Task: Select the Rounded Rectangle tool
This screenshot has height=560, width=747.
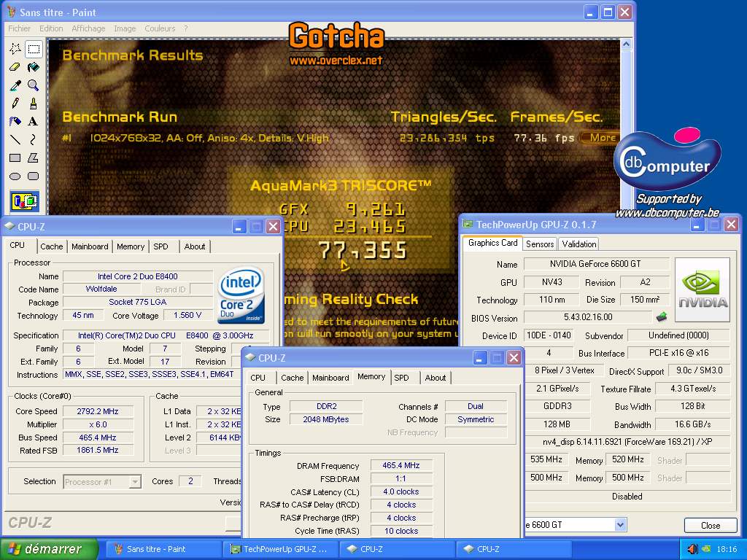Action: pyautogui.click(x=34, y=176)
